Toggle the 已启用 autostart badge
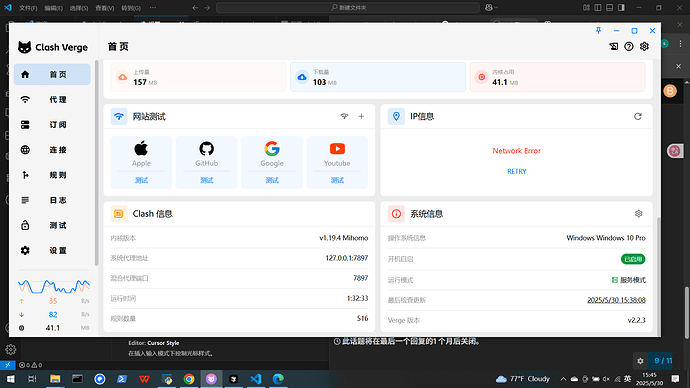Viewport: 690px width, 388px height. point(633,259)
